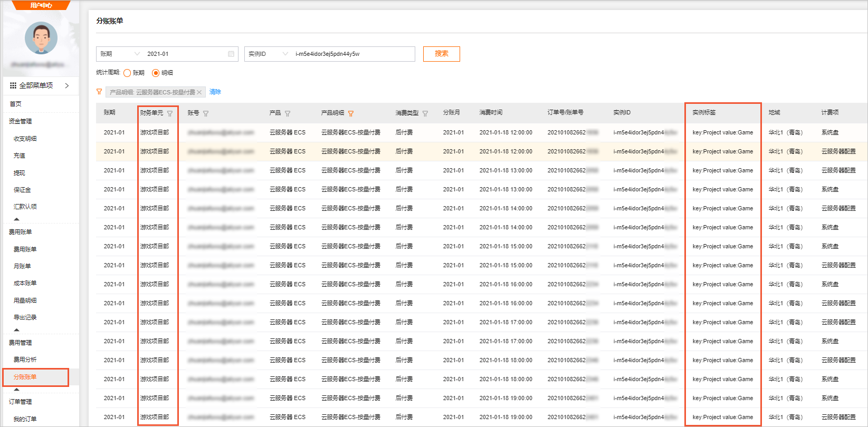Screen dimensions: 868x427
Task: Open 充值 in sidebar
Action: pyautogui.click(x=19, y=156)
